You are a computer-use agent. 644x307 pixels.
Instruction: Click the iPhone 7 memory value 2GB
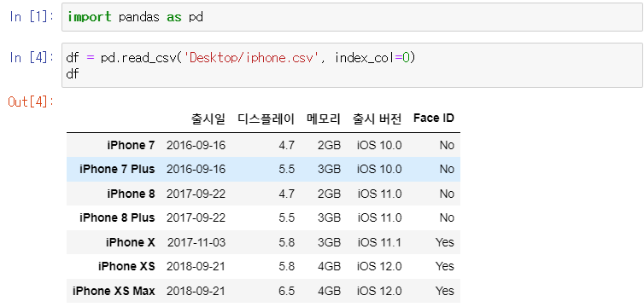[330, 145]
